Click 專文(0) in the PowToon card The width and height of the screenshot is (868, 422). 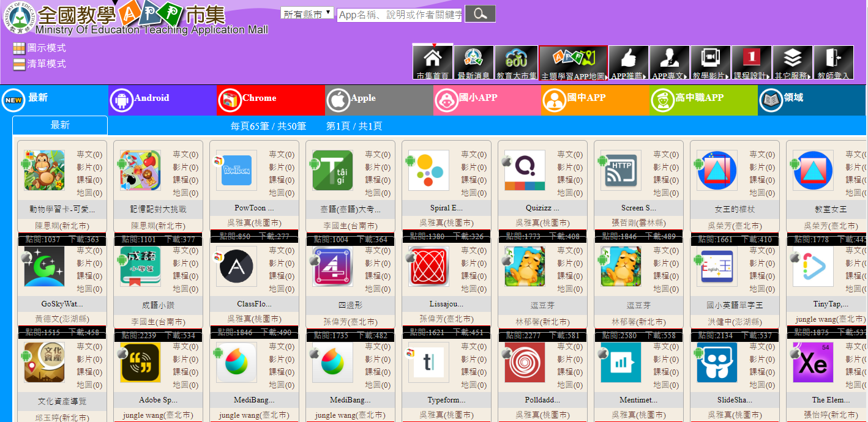(282, 155)
